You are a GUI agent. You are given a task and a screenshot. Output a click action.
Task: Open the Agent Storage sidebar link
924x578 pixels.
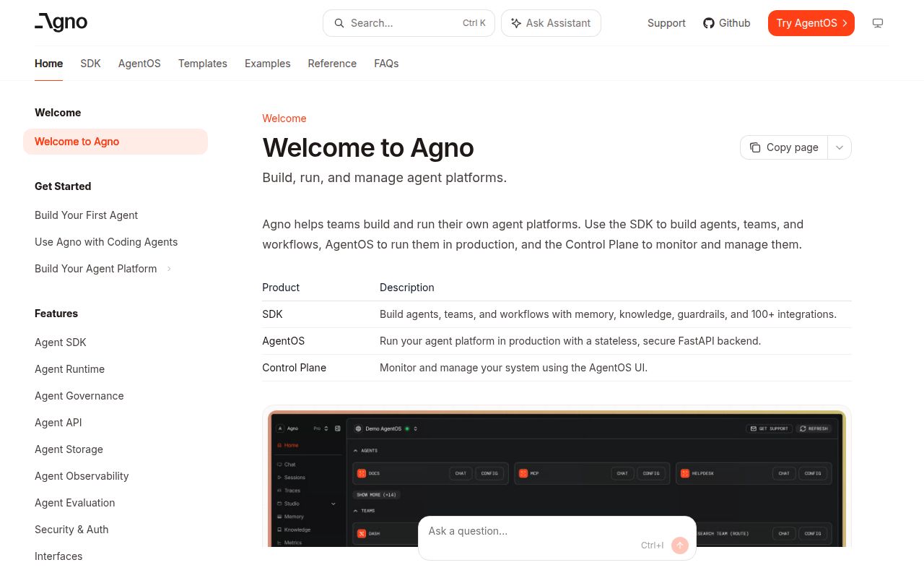pyautogui.click(x=69, y=449)
